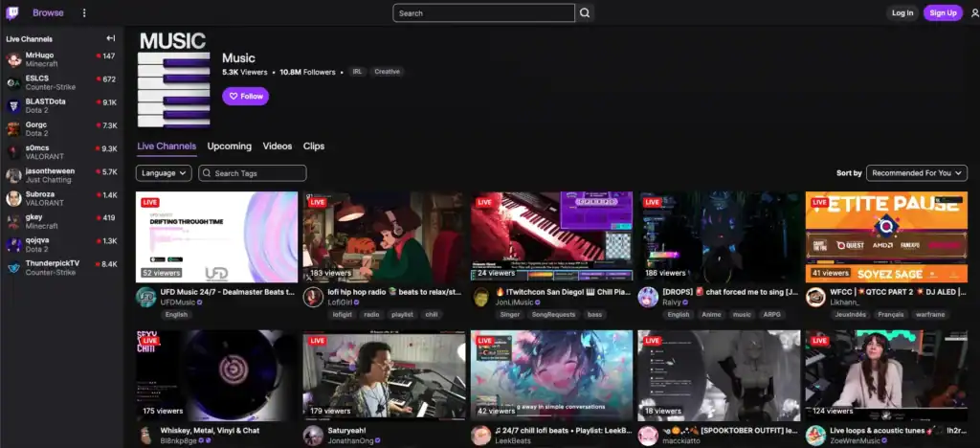This screenshot has width=980, height=448.
Task: Switch to Live Channels tab
Action: click(x=167, y=146)
